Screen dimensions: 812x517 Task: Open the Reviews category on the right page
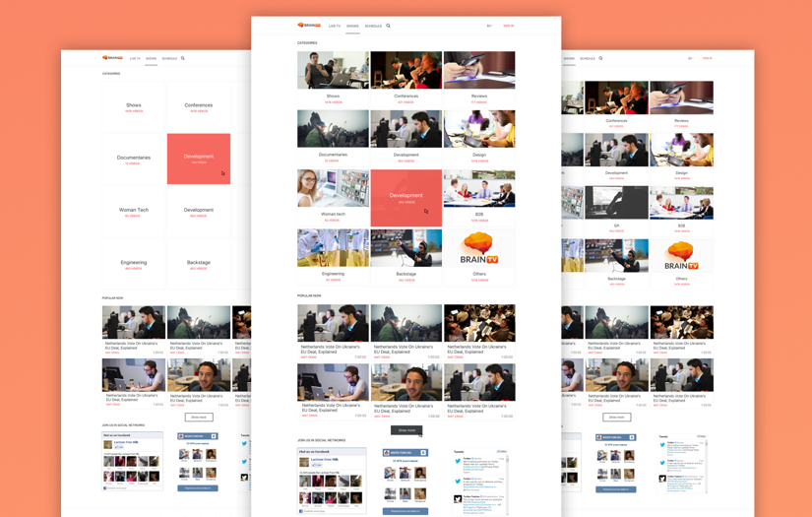click(681, 105)
